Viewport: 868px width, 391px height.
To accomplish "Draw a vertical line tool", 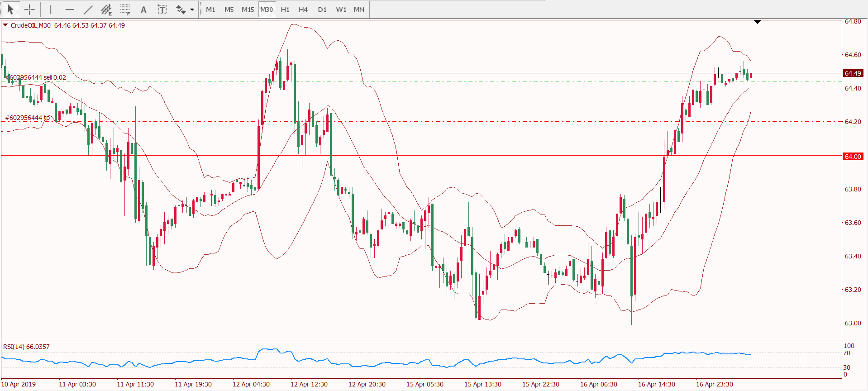I will tap(51, 9).
